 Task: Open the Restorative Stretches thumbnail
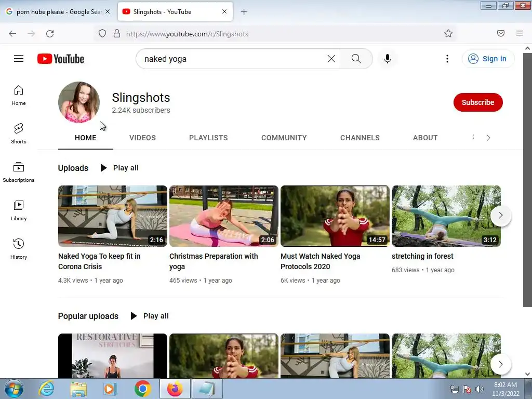tap(113, 355)
